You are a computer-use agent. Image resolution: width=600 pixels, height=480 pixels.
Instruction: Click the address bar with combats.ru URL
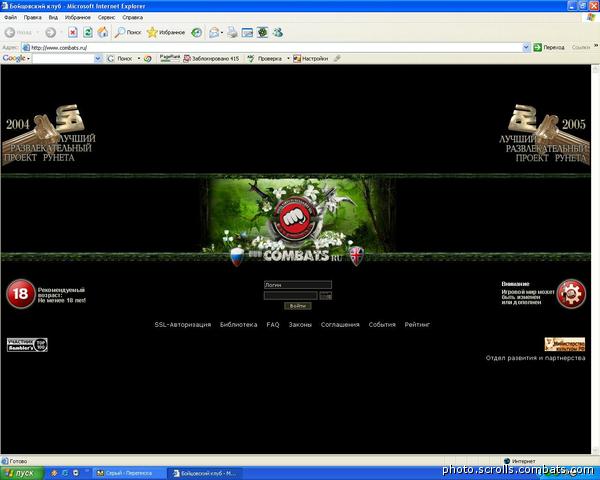pyautogui.click(x=272, y=47)
